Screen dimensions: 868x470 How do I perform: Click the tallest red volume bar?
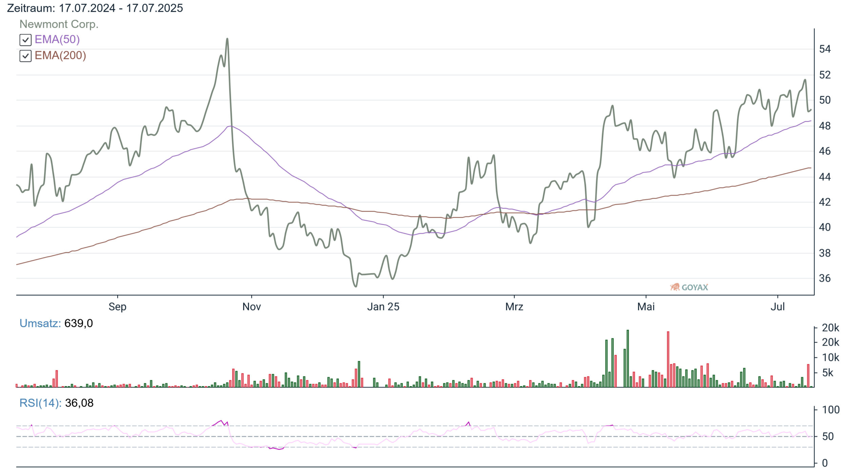(668, 359)
